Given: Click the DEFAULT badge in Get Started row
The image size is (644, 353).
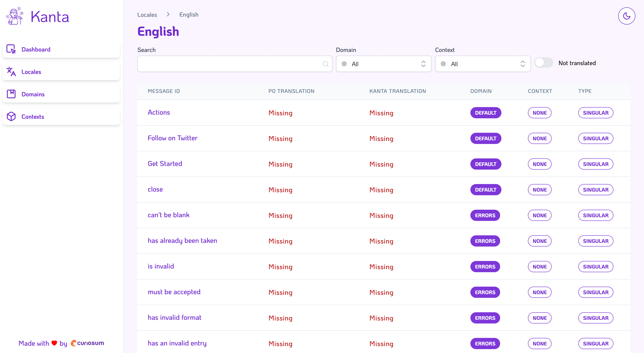Looking at the screenshot, I should (x=485, y=164).
